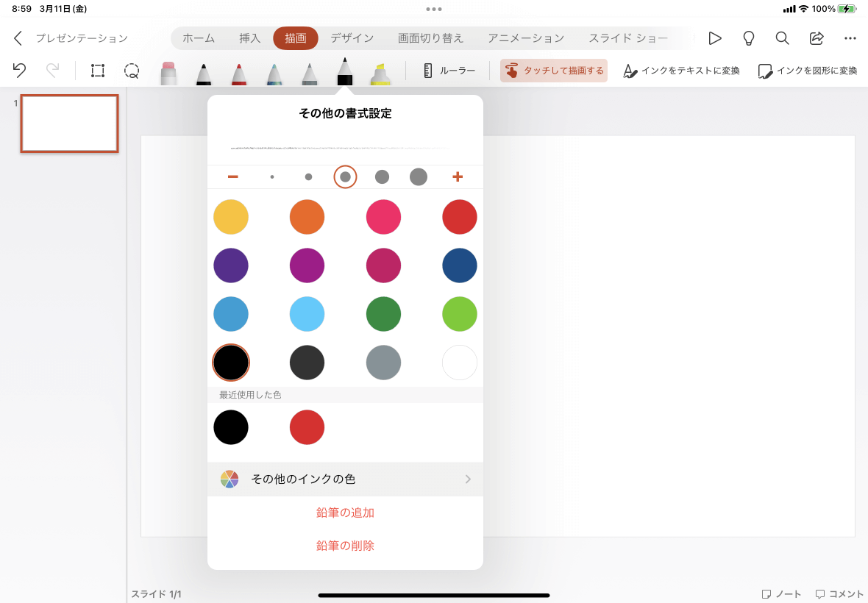The height and width of the screenshot is (603, 868).
Task: Select the fourth thickness dot
Action: point(382,177)
